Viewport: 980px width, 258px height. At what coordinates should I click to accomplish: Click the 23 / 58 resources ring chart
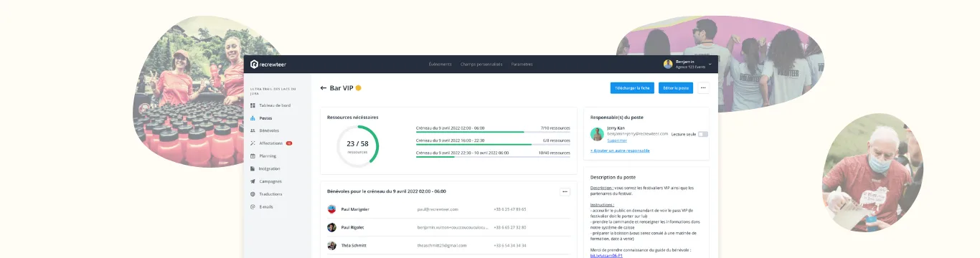[x=357, y=146]
